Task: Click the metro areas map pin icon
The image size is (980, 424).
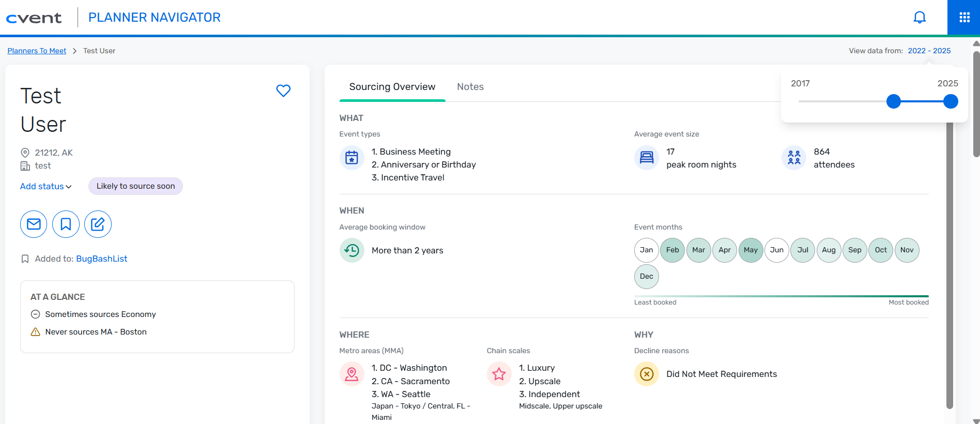Action: tap(351, 374)
